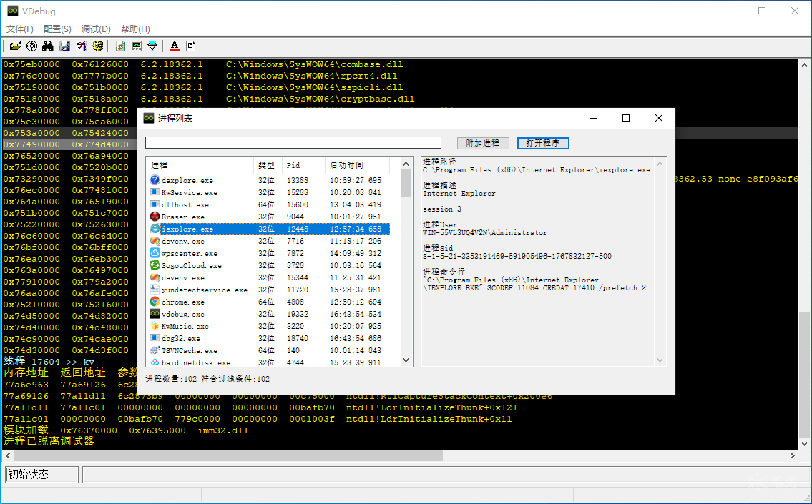Viewport: 812px width, 504px height.
Task: Click the dexplore.exe question mark icon
Action: click(155, 180)
